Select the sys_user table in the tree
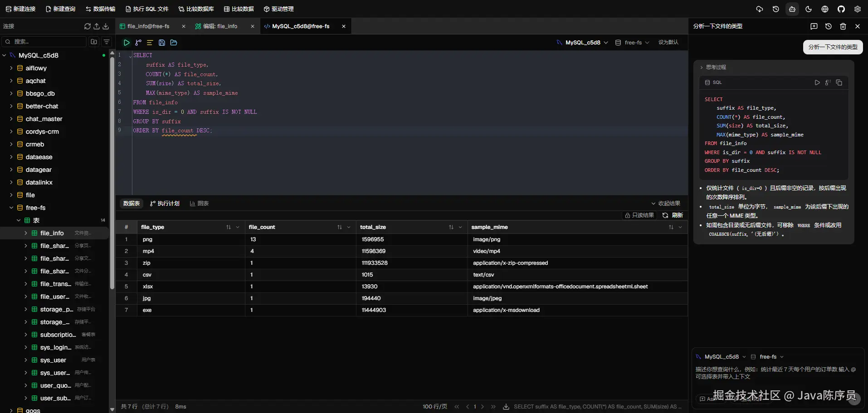868x413 pixels. point(53,360)
